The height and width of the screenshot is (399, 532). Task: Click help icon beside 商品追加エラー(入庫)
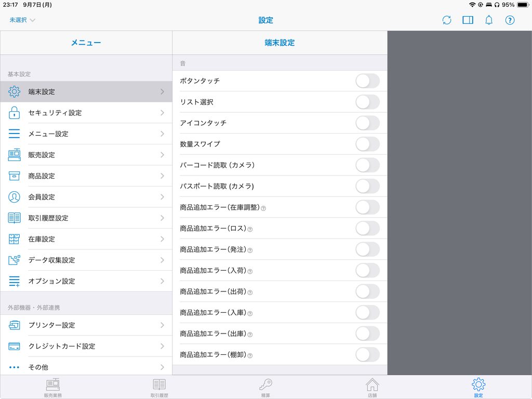point(250,313)
